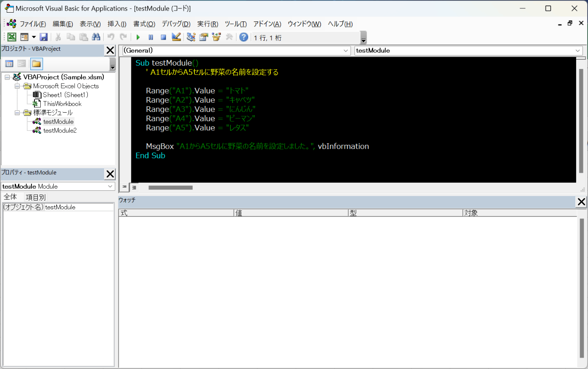The height and width of the screenshot is (369, 588).
Task: Collapse the Microsoft Excel Objects folder
Action: click(x=17, y=86)
